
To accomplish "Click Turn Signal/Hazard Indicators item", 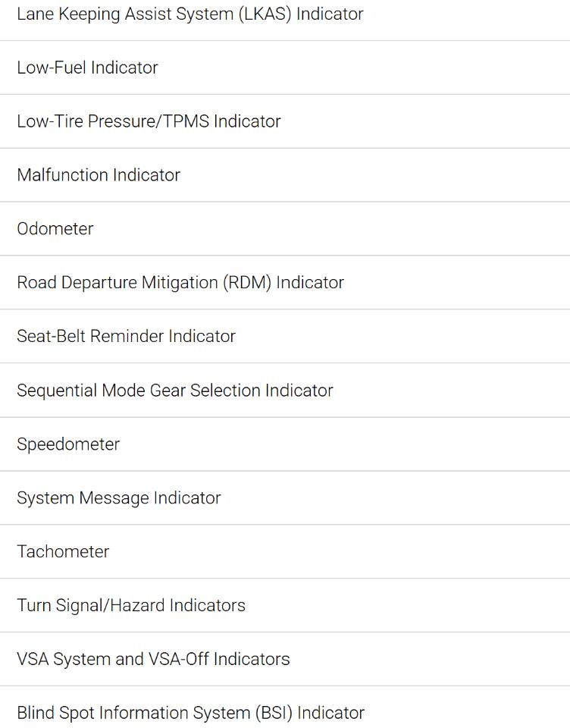I will pos(285,605).
